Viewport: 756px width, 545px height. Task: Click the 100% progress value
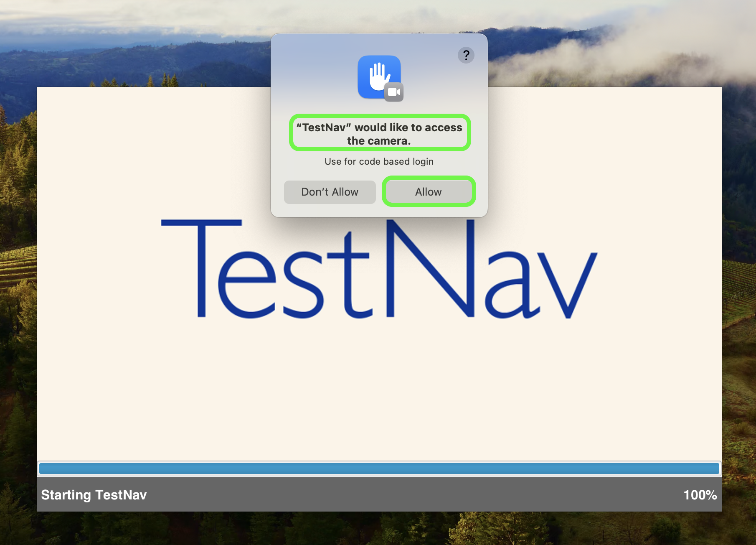click(x=700, y=495)
